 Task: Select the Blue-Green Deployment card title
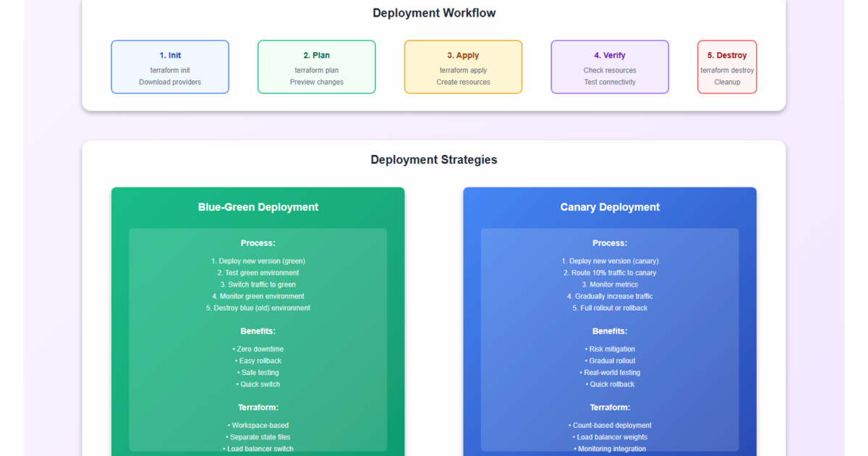tap(258, 207)
